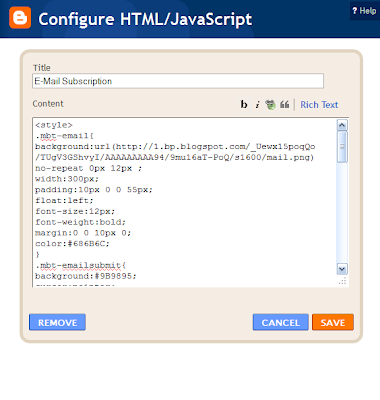Click the insert link icon
Viewport: 380px width, 400px height.
click(x=270, y=105)
